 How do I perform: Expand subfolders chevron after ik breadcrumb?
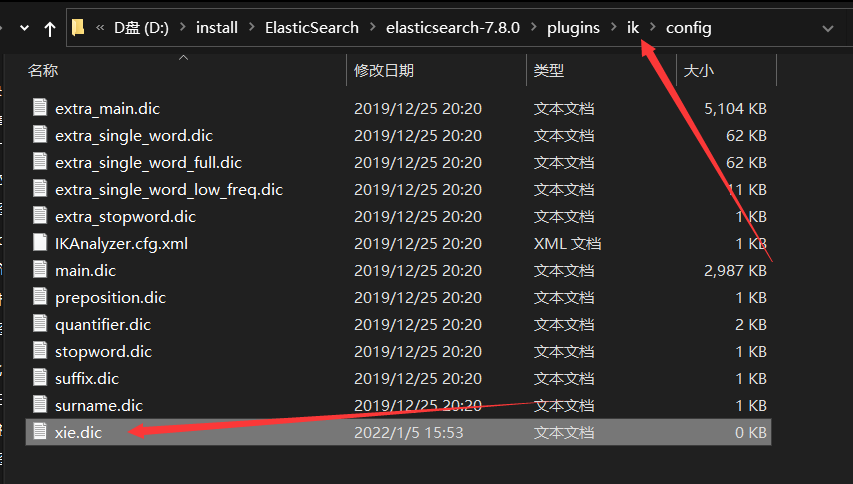point(652,28)
